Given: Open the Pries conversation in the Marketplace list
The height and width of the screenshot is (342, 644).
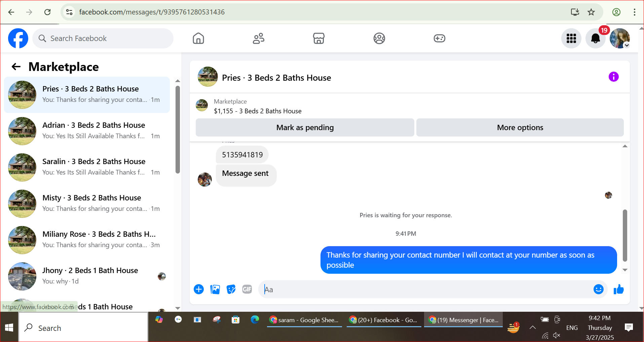Looking at the screenshot, I should pyautogui.click(x=87, y=95).
